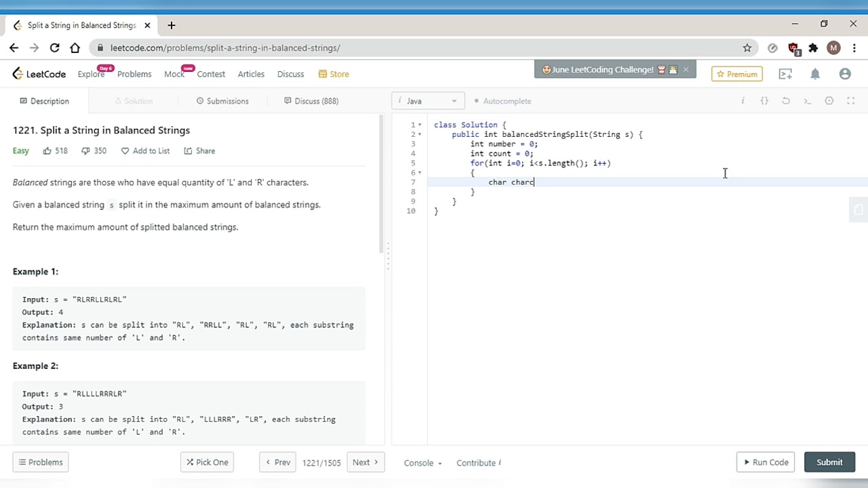
Task: Open the browser profile avatar M
Action: click(833, 48)
